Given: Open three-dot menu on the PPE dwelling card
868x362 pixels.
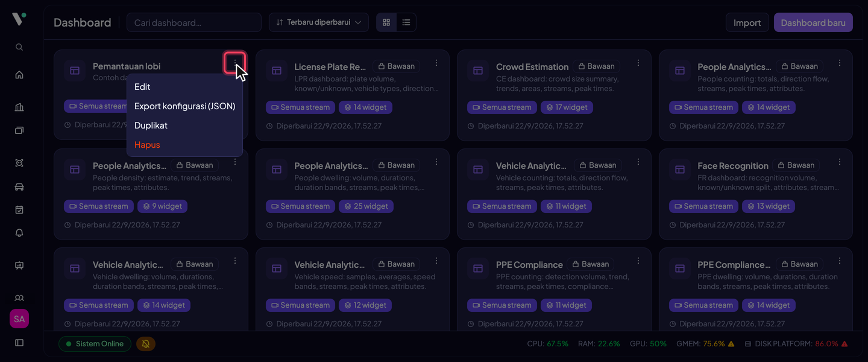Looking at the screenshot, I should (840, 261).
